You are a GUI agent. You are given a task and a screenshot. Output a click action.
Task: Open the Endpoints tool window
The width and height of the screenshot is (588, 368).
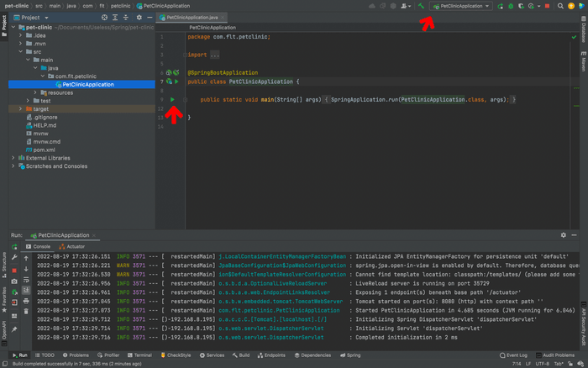point(271,355)
